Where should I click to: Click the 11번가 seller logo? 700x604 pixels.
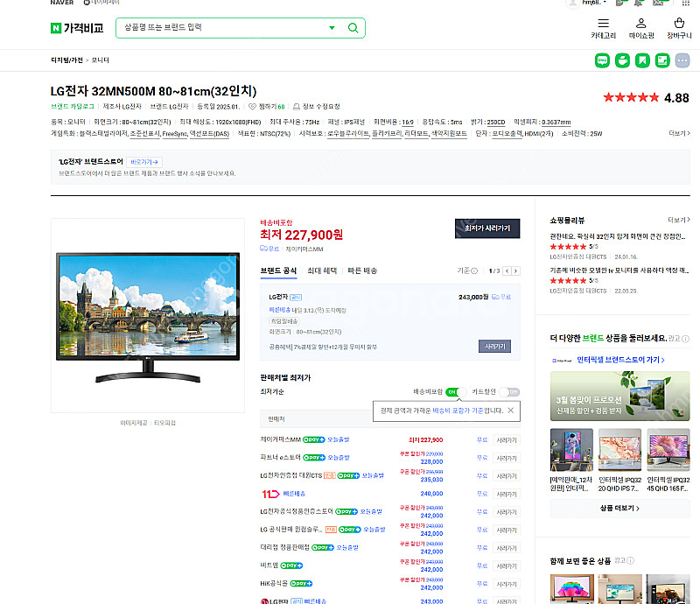[270, 494]
